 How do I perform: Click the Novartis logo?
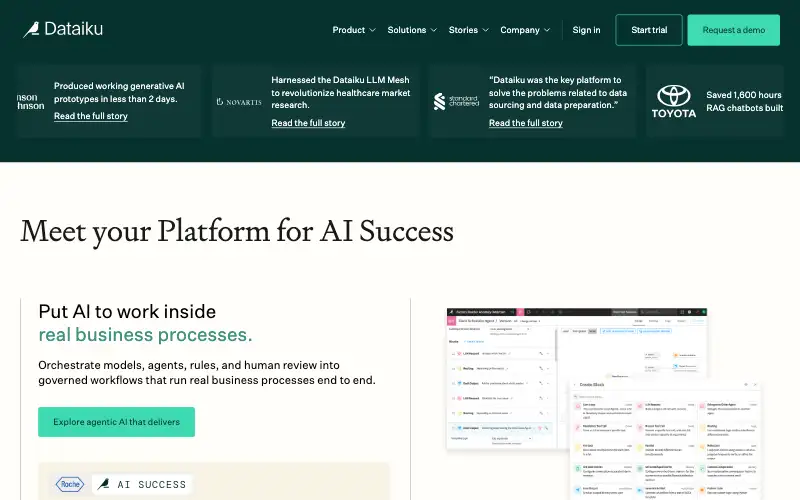point(239,102)
